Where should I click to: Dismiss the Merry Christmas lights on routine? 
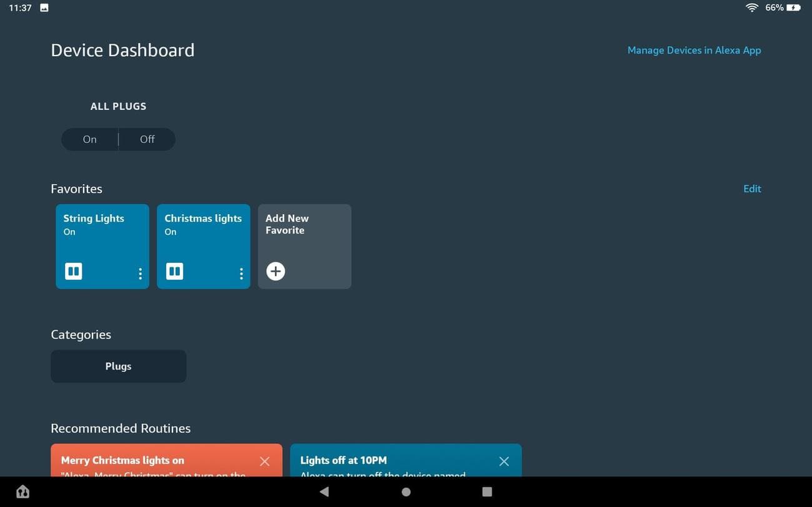coord(264,461)
